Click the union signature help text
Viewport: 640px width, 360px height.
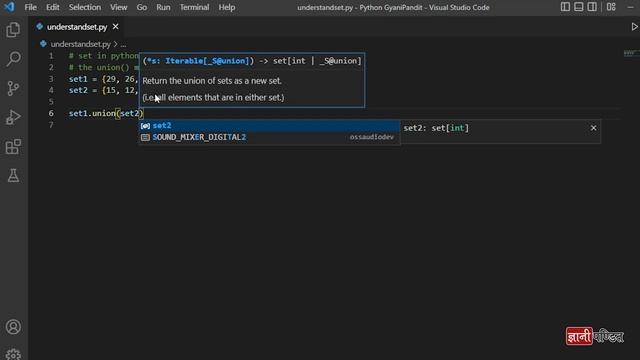coord(252,61)
